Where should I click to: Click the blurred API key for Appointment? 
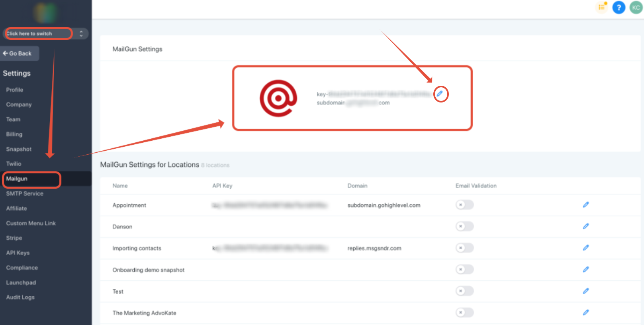click(270, 205)
